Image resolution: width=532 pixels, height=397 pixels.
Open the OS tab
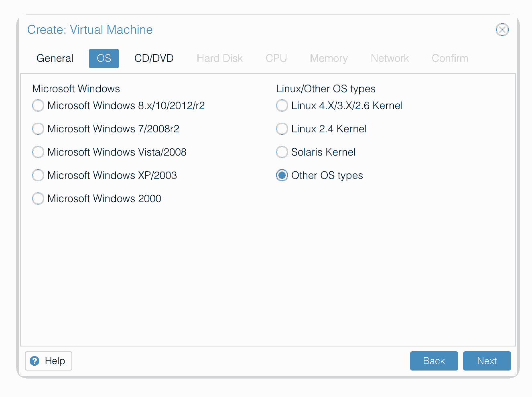[x=104, y=59]
